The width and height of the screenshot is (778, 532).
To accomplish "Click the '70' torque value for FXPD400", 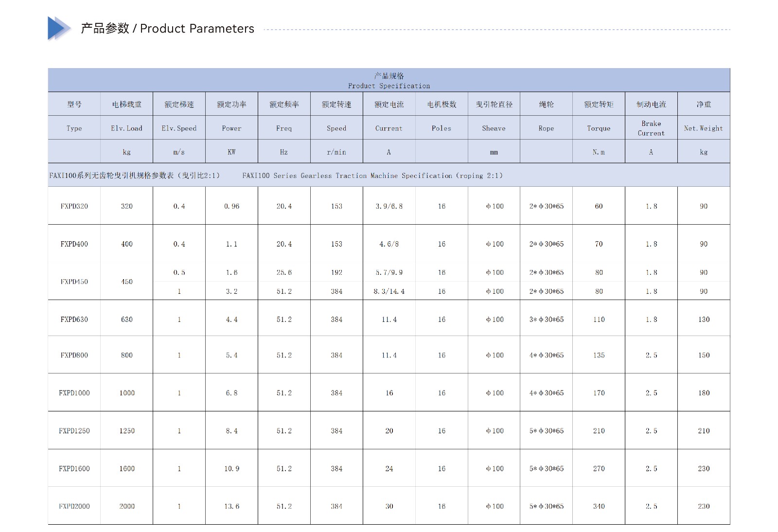I will [599, 244].
